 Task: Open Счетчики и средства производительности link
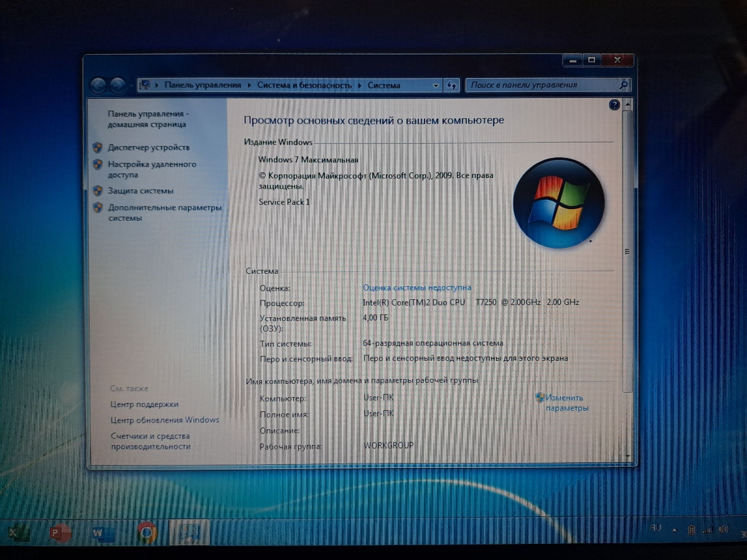[151, 441]
